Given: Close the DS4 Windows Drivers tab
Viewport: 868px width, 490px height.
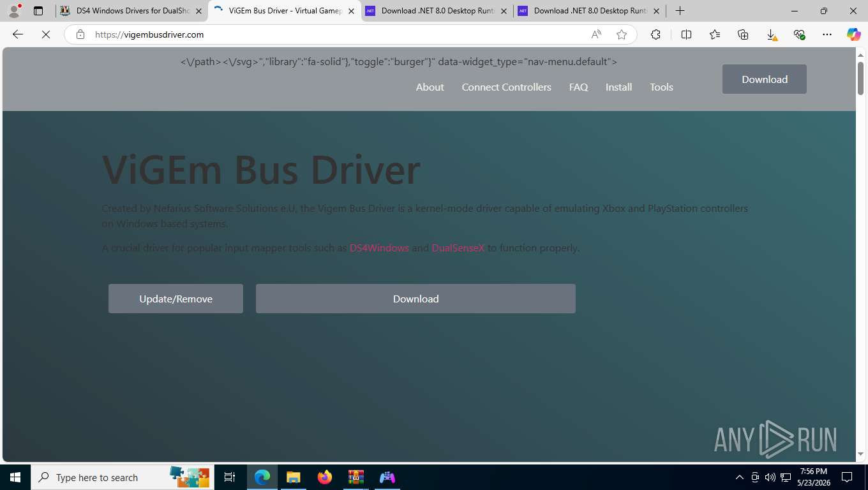Looking at the screenshot, I should tap(198, 11).
